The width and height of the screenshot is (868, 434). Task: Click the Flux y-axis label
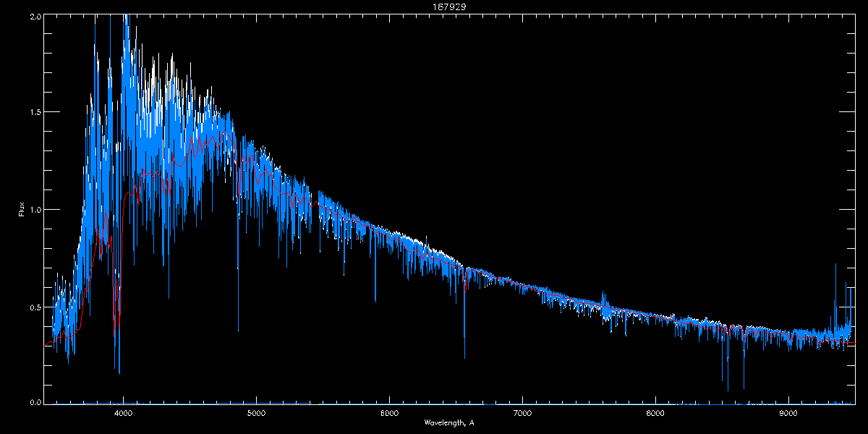click(22, 209)
